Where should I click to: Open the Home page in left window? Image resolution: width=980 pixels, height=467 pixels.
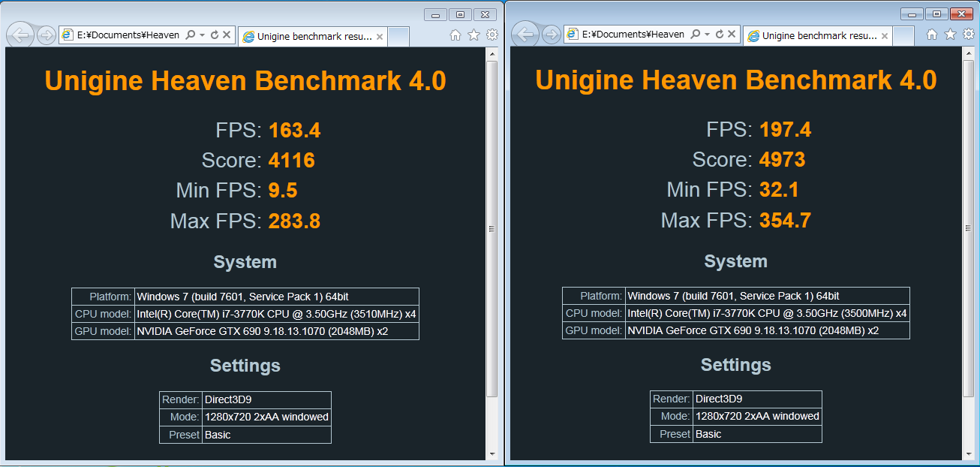click(455, 35)
